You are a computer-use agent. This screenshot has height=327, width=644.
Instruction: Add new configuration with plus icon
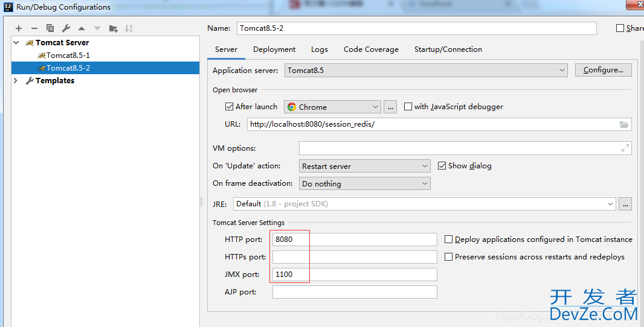19,28
